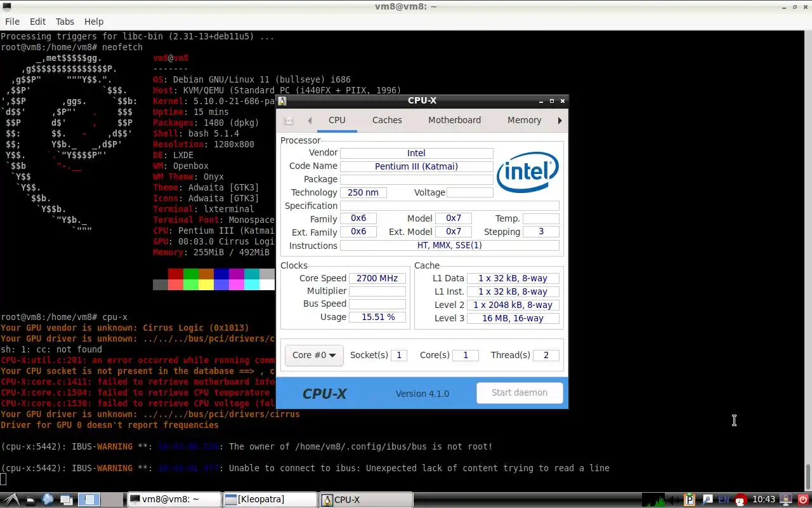The width and height of the screenshot is (812, 508).
Task: Click the leftmost greyed tab icon in CPU-X
Action: pyautogui.click(x=289, y=120)
